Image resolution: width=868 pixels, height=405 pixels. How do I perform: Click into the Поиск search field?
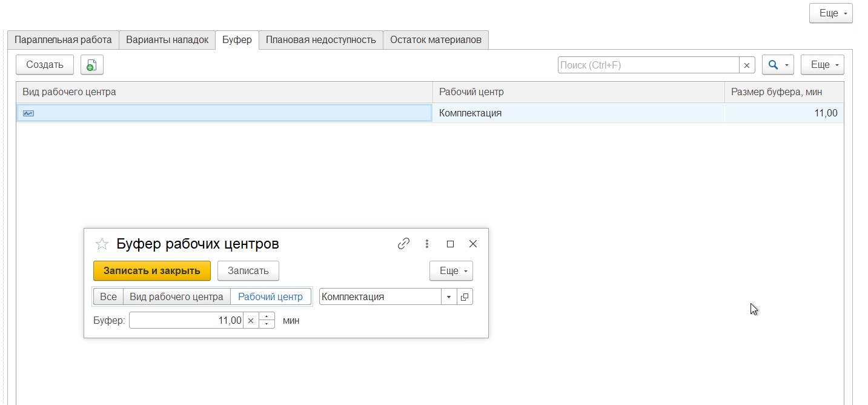tap(648, 65)
